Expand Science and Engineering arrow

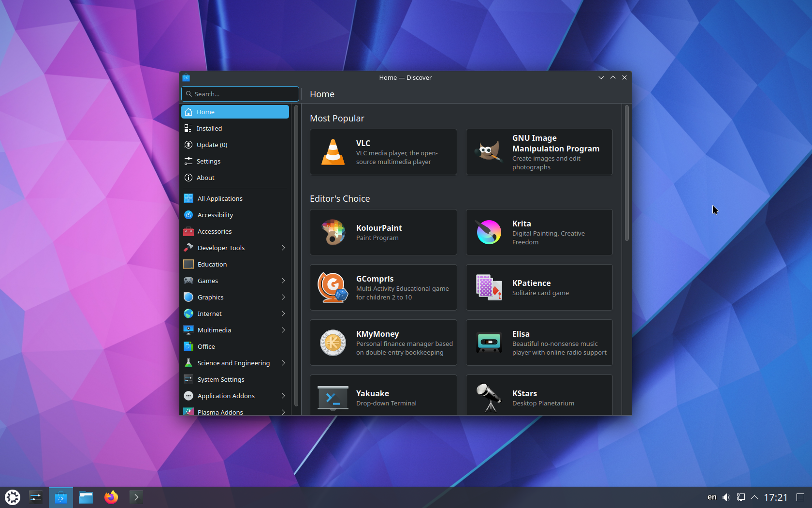pos(283,363)
